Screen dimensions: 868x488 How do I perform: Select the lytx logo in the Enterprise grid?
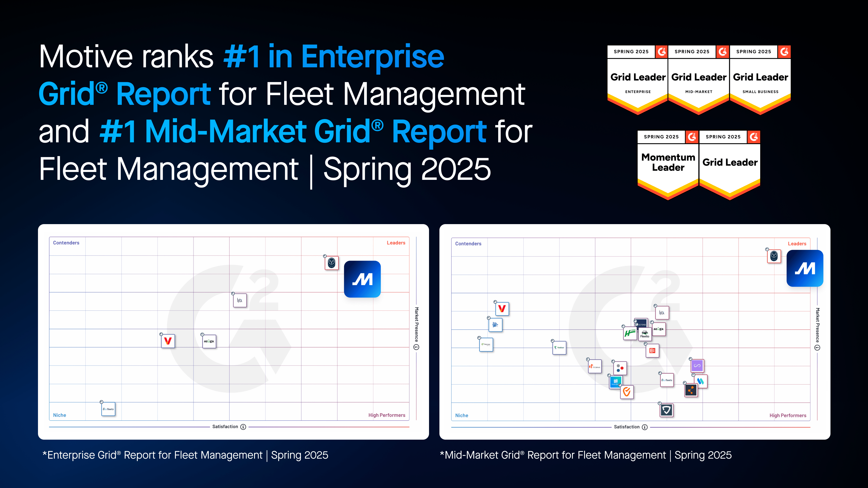pos(240,301)
